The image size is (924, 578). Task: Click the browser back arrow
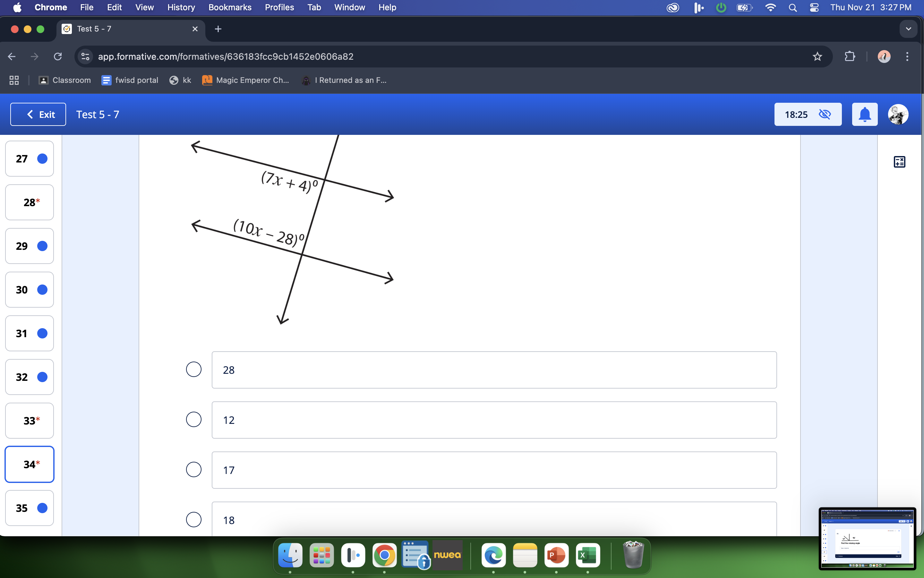click(x=12, y=57)
